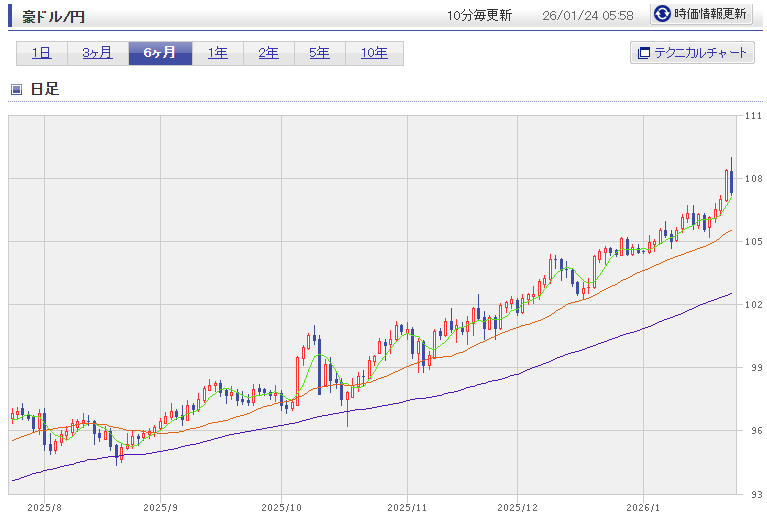Select the active 6ヶ月 tab

point(160,53)
